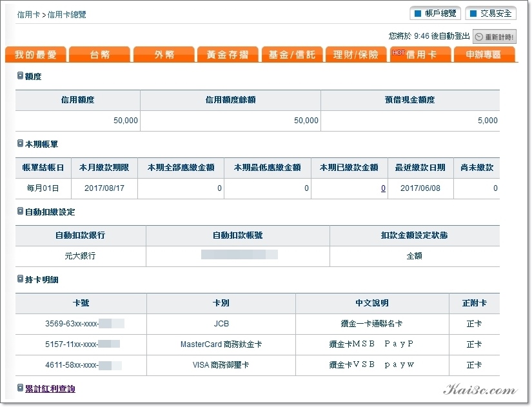
Task: Open the 基金/信託 tab
Action: (x=292, y=54)
